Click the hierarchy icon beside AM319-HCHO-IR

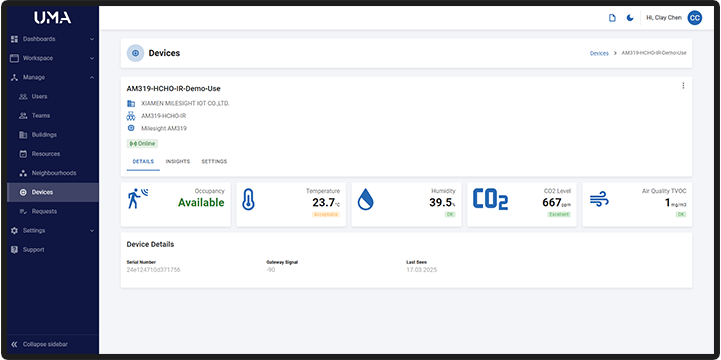(x=131, y=116)
